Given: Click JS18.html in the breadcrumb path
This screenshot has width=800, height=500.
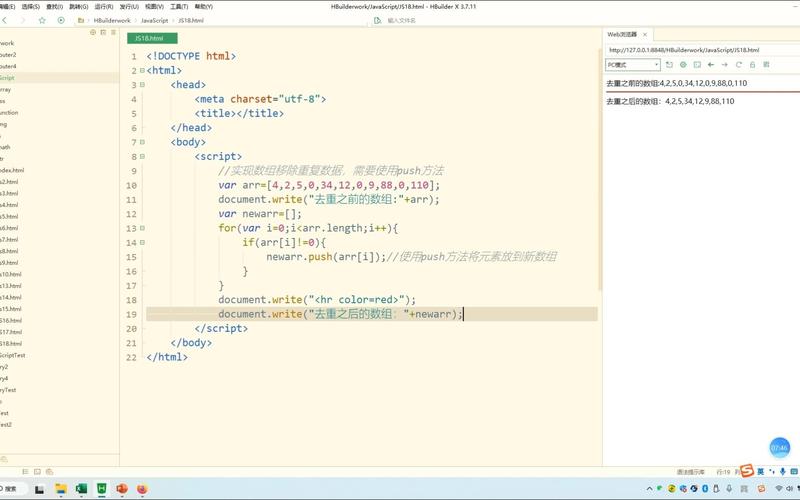Looking at the screenshot, I should point(191,20).
